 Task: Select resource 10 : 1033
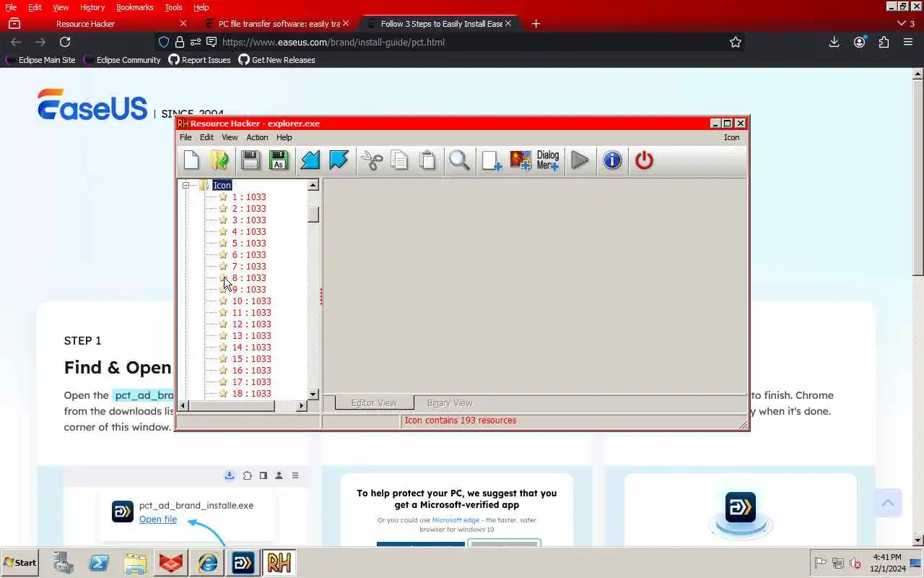click(x=251, y=301)
